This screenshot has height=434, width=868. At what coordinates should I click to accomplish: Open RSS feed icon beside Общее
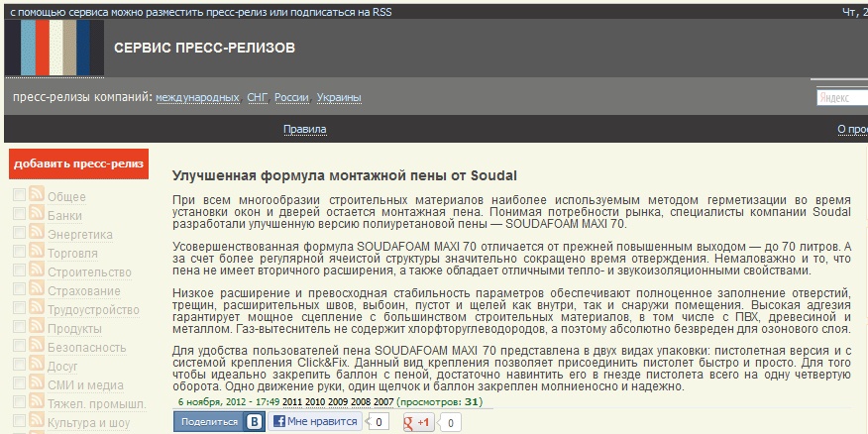click(37, 194)
